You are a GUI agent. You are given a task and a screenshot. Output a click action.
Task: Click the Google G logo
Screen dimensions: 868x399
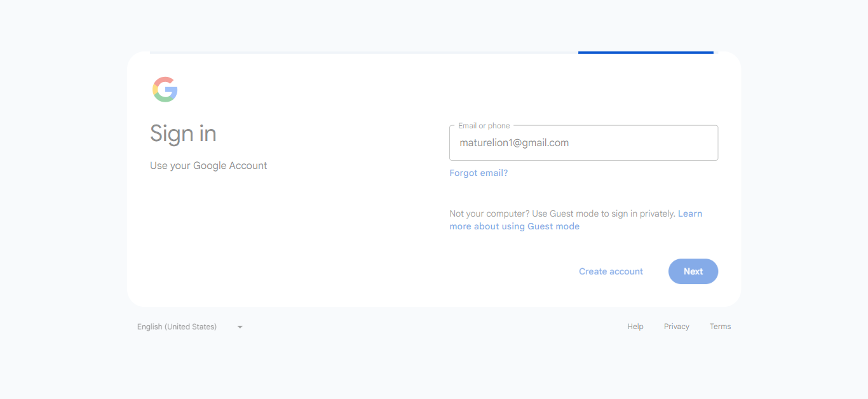[165, 90]
